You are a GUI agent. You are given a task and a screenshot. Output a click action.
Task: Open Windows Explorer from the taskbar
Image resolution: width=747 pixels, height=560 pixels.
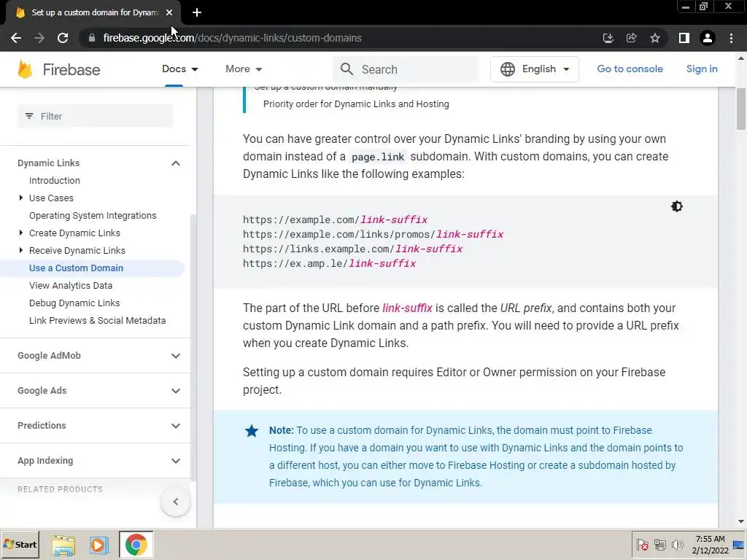(x=63, y=545)
